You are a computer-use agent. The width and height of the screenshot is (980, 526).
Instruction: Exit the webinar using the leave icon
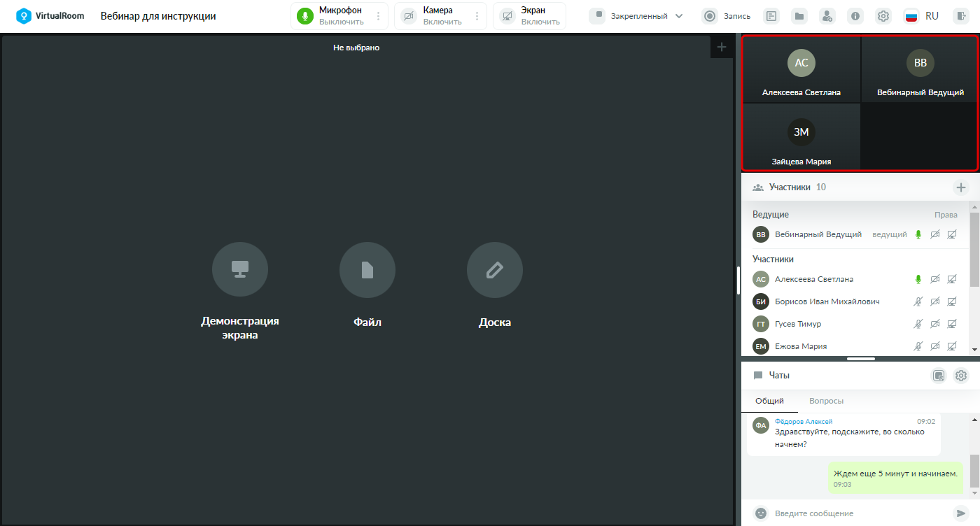(x=960, y=16)
